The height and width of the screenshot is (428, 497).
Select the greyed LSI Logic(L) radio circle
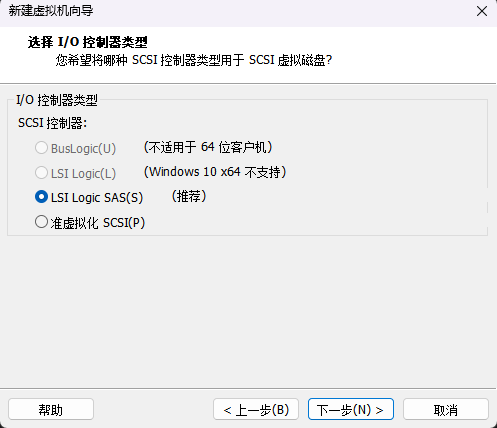point(41,173)
